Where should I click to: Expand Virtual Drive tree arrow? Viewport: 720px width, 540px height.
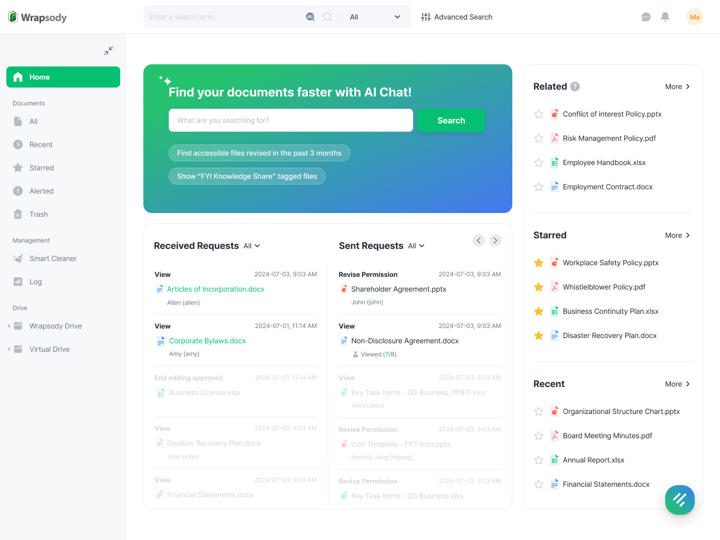click(9, 349)
